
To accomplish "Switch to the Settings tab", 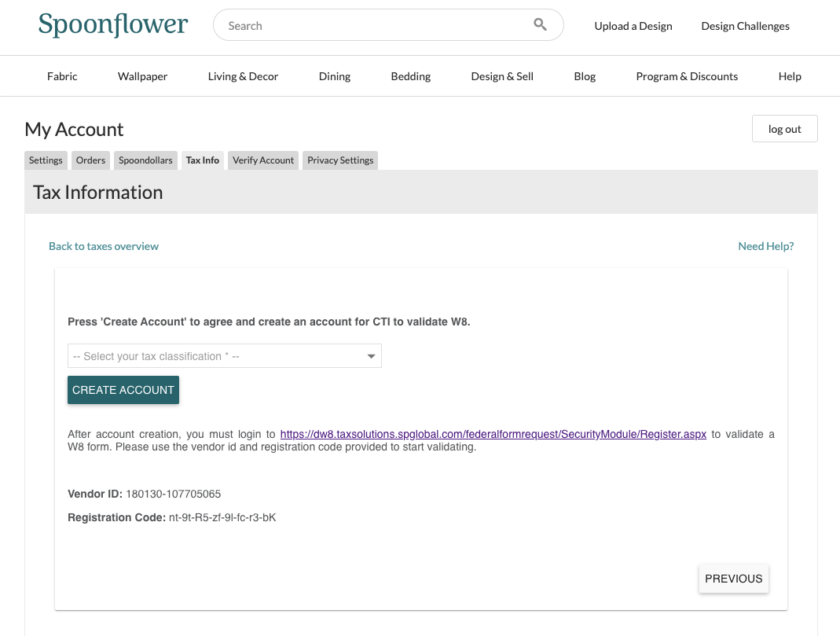I will tap(46, 160).
